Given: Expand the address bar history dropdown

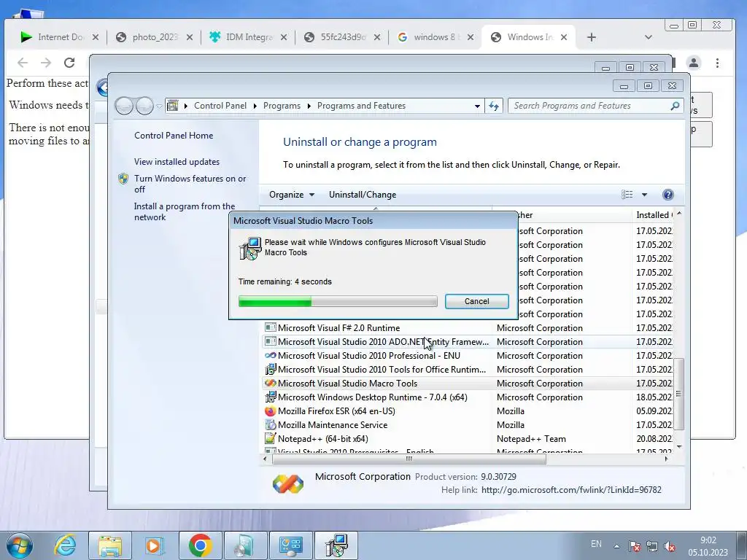Looking at the screenshot, I should pyautogui.click(x=477, y=106).
